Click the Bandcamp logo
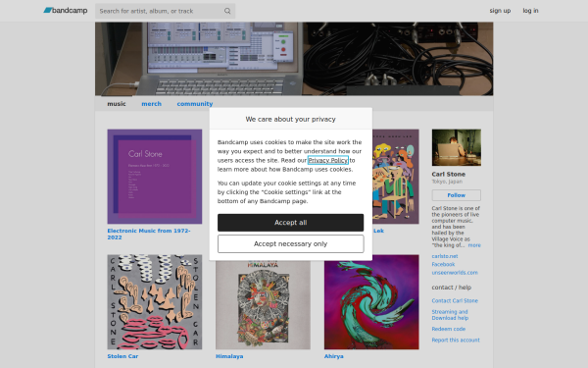Screen dimensions: 588x368 (x=66, y=11)
